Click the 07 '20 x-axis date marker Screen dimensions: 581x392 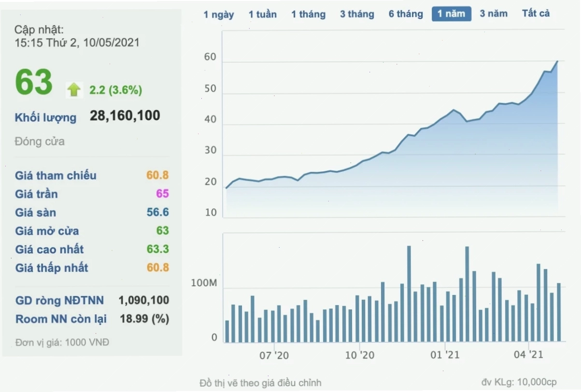click(274, 355)
